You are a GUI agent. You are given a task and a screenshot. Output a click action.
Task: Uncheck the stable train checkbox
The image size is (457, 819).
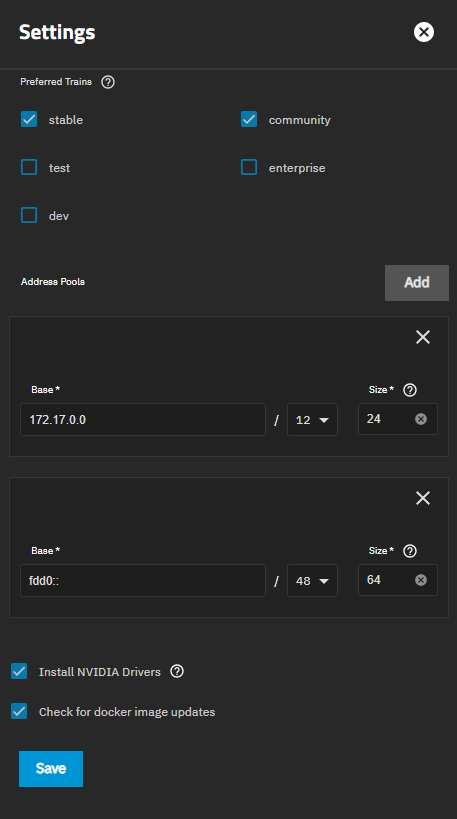click(29, 119)
